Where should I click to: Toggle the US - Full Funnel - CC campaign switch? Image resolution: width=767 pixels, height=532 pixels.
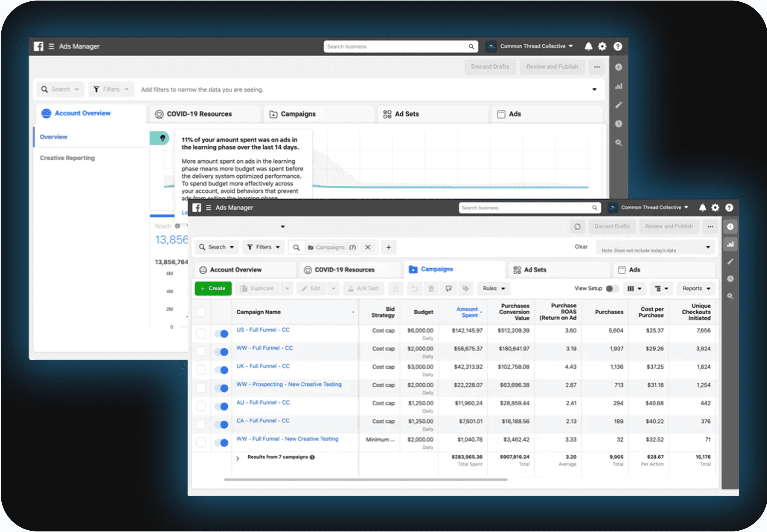pyautogui.click(x=221, y=334)
